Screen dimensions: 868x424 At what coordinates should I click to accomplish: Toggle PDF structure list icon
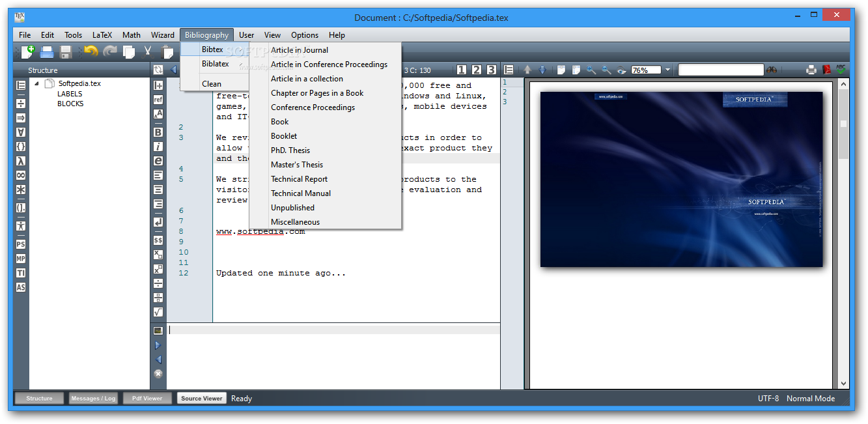click(x=509, y=70)
